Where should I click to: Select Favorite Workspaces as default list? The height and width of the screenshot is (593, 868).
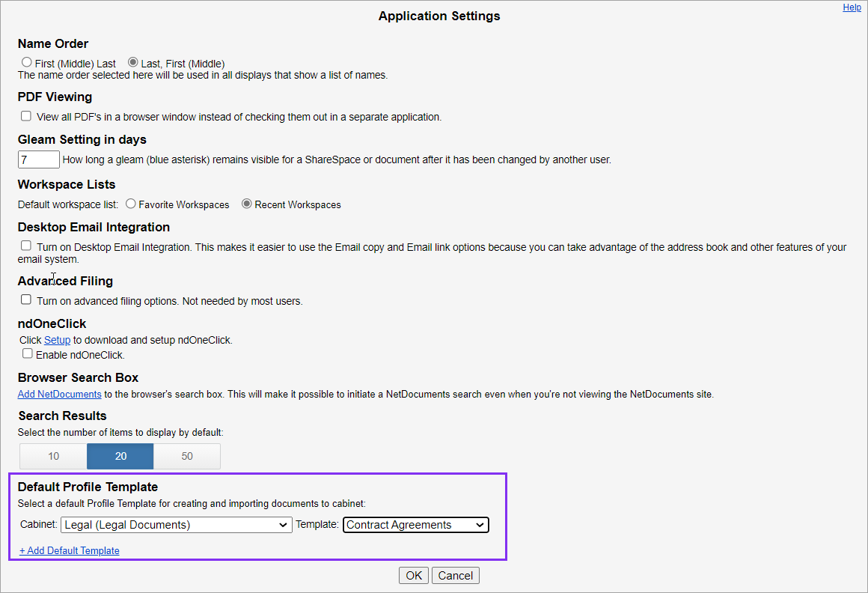pos(131,204)
